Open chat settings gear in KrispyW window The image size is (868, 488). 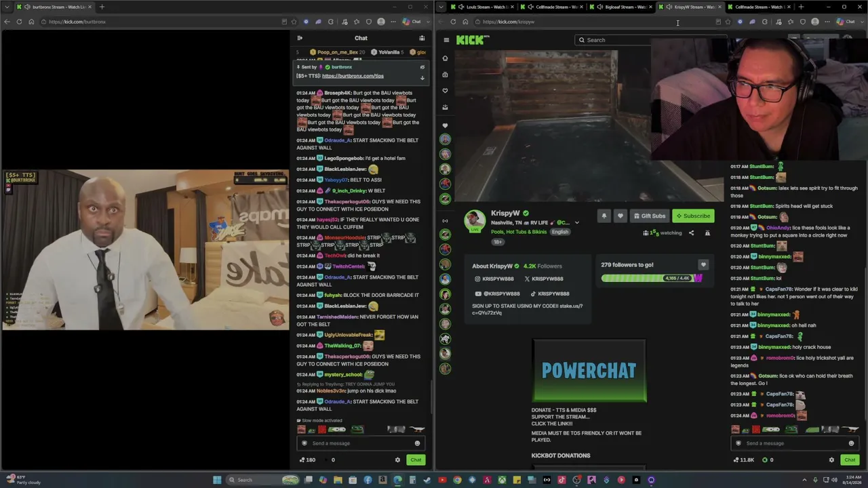tap(831, 460)
